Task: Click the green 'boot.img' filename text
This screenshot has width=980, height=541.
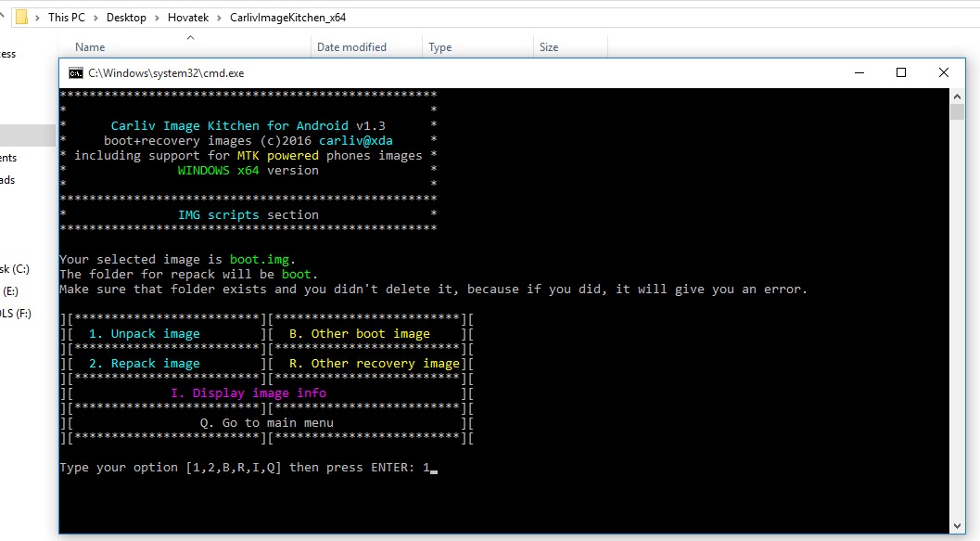Action: 260,259
